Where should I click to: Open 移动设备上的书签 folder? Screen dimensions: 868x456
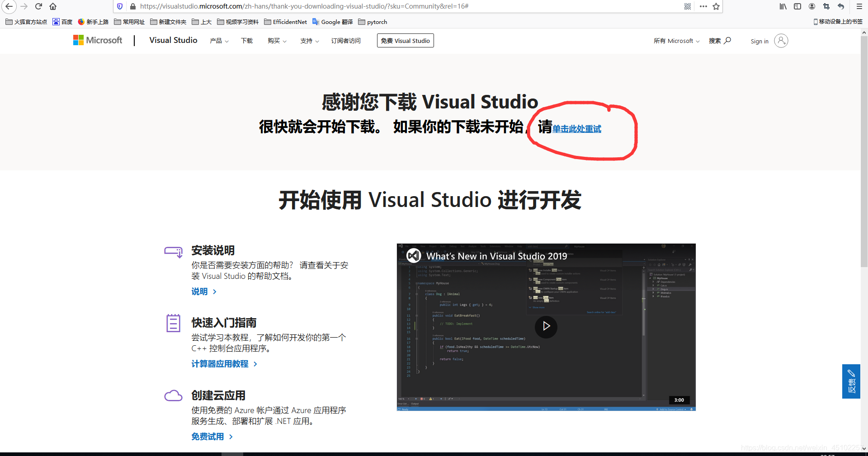pos(838,22)
